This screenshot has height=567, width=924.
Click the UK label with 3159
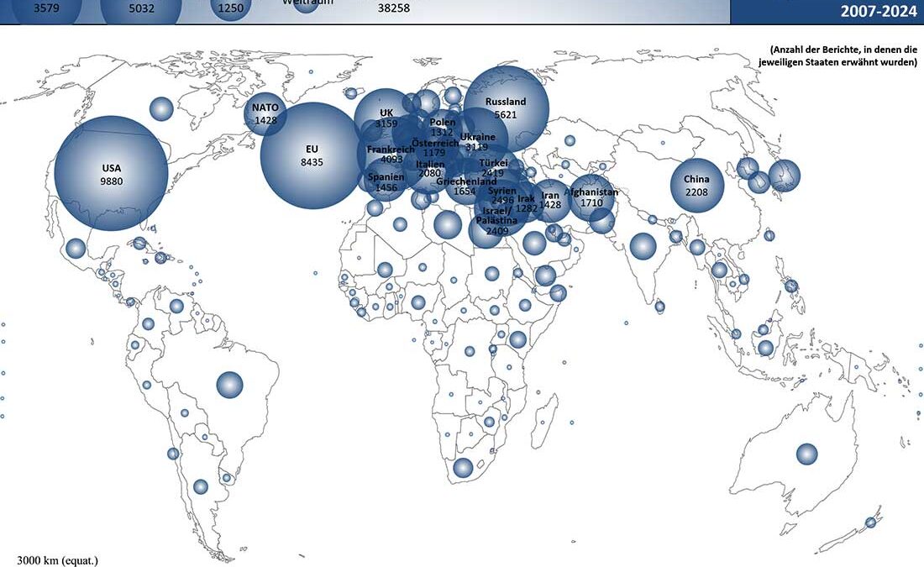[x=386, y=118]
